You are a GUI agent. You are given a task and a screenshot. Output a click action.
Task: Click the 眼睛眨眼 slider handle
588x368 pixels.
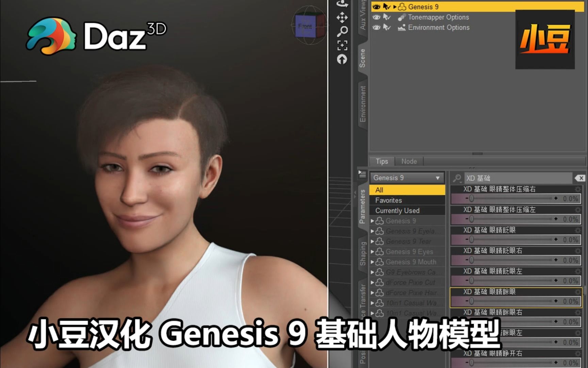[472, 240]
